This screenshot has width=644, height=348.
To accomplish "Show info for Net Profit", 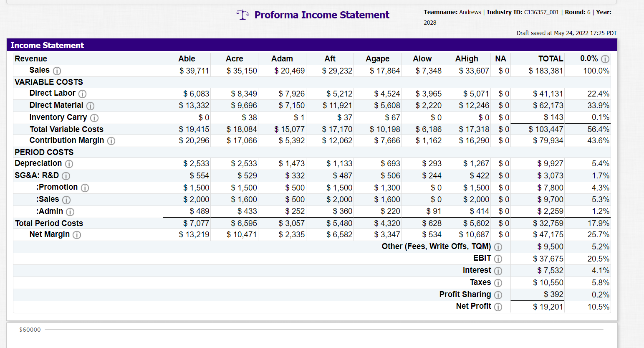I will 498,307.
